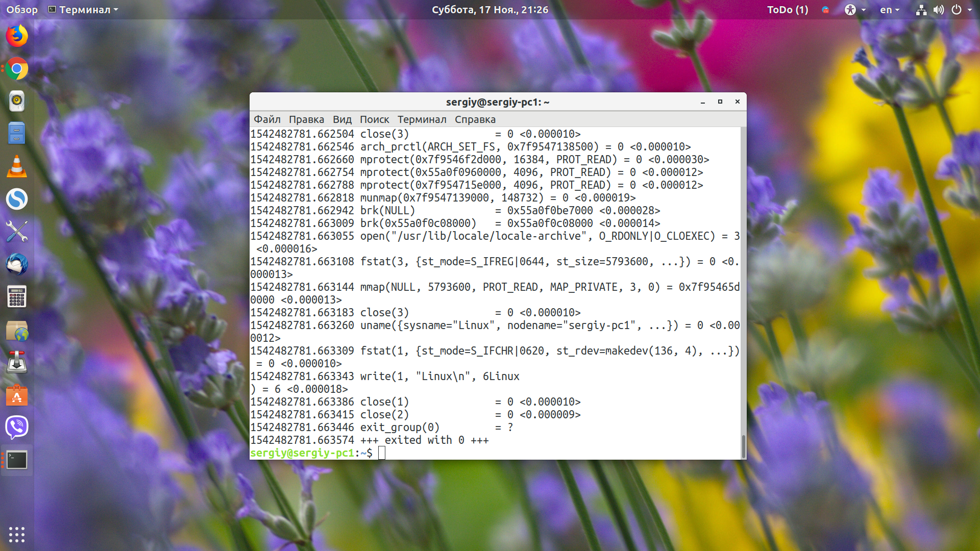Viewport: 980px width, 551px height.
Task: Launch Firefox from the dock
Action: [x=17, y=36]
